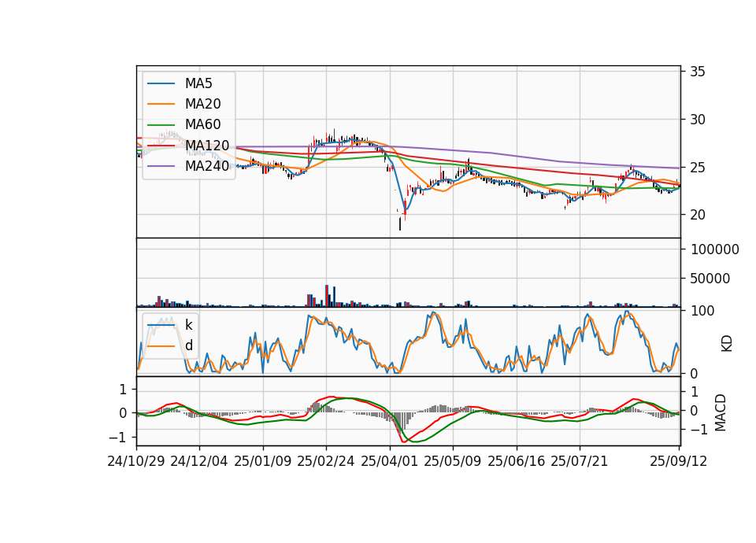Screen dimensions: 756x543
Task: Click the blue MA5 legend line swatch
Action: click(161, 83)
